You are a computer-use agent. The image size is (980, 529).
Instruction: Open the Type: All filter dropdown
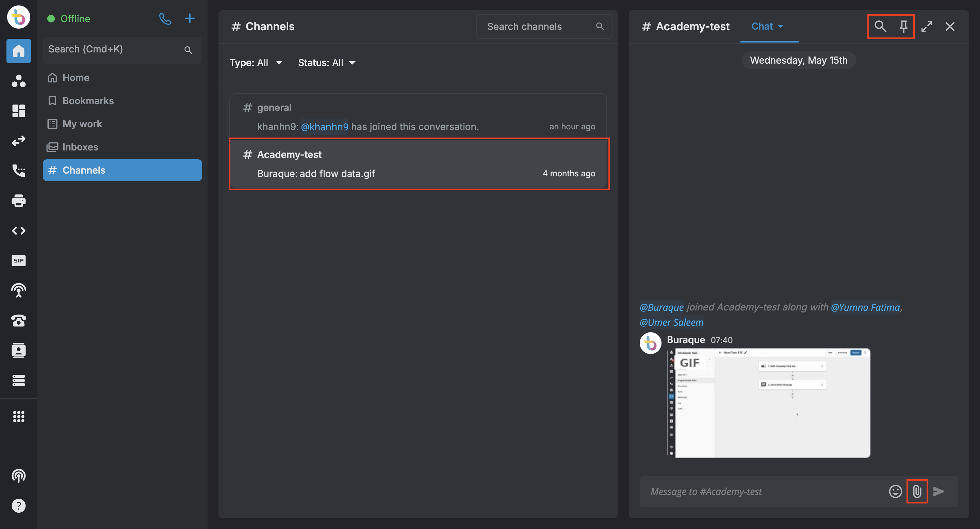pos(256,63)
